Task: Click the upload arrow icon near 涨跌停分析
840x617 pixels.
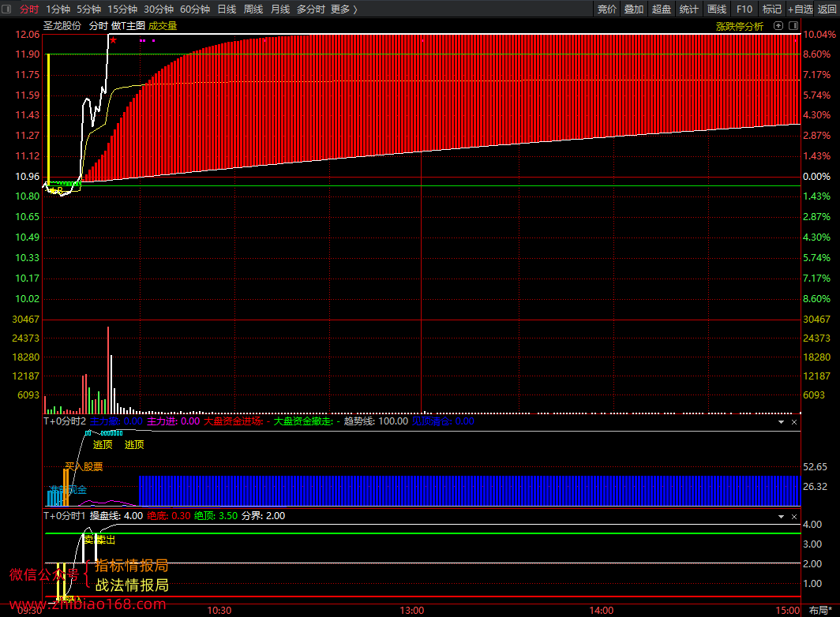Action: pos(778,26)
